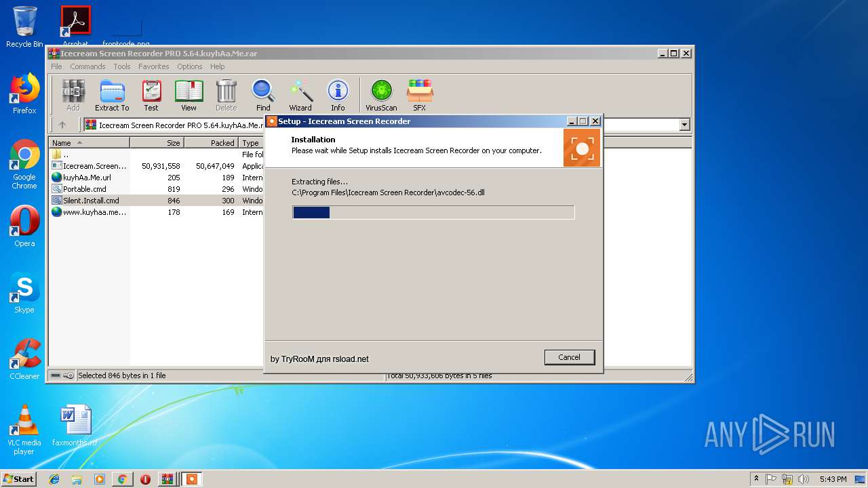The width and height of the screenshot is (868, 488).
Task: Sort file list by Type column
Action: click(x=251, y=143)
